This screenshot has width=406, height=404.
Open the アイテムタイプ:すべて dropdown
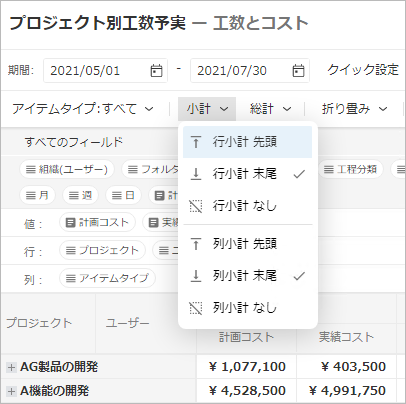click(83, 109)
